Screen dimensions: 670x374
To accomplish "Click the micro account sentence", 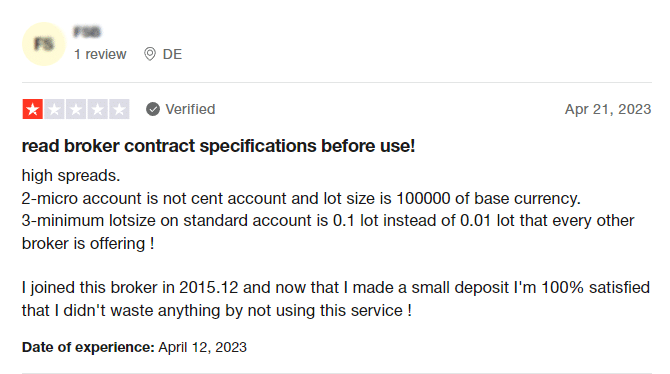I will click(x=301, y=198).
